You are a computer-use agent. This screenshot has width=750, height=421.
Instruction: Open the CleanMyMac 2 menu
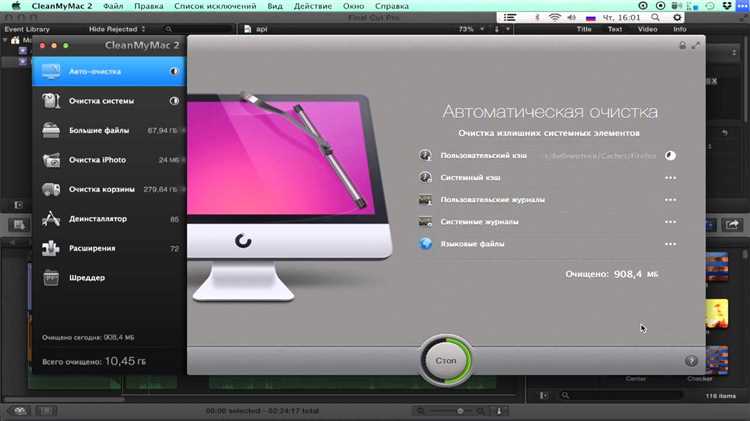pos(62,6)
